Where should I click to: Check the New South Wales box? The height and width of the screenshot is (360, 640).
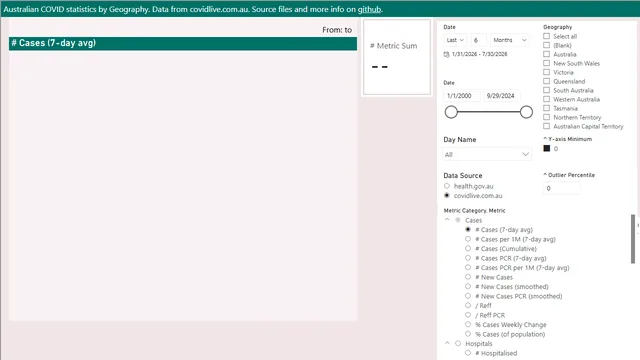pyautogui.click(x=547, y=63)
